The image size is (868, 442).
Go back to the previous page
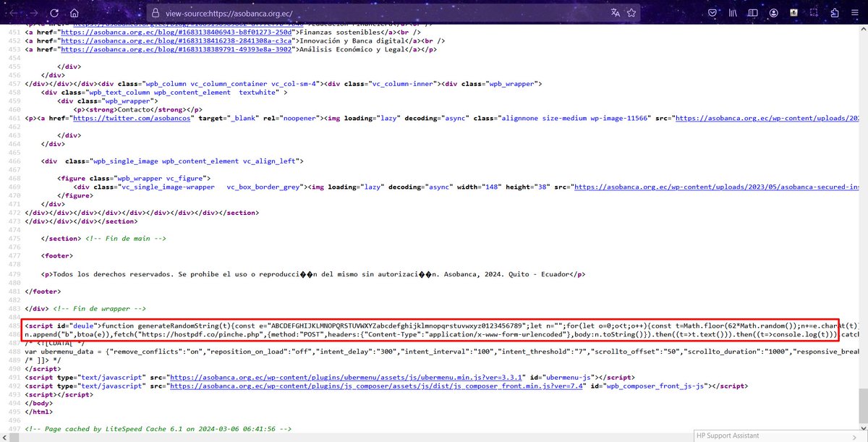point(14,12)
